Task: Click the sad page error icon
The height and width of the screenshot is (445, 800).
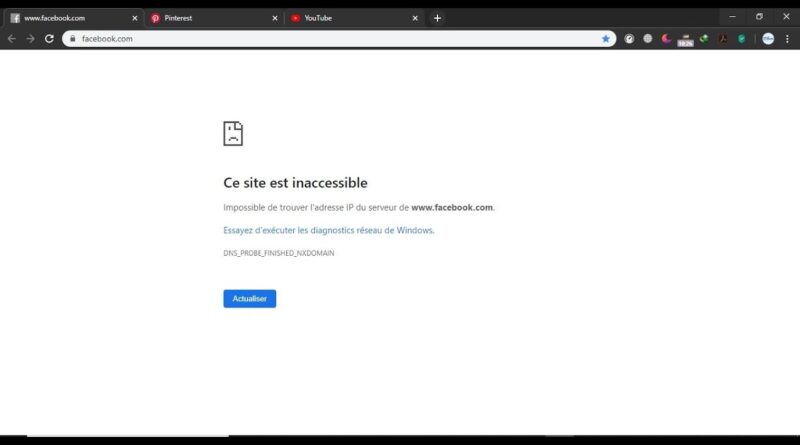Action: coord(233,134)
